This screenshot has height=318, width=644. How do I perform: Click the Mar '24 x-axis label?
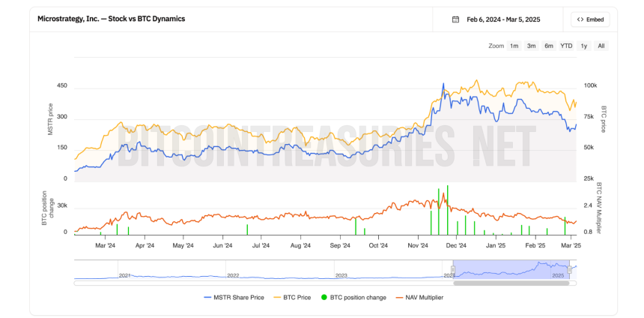point(106,245)
